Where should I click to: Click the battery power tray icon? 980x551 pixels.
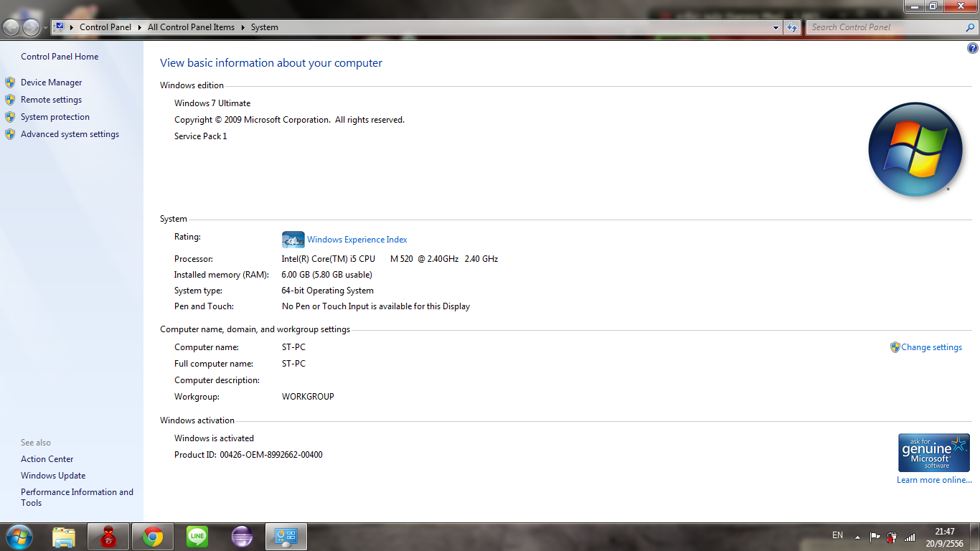click(892, 537)
